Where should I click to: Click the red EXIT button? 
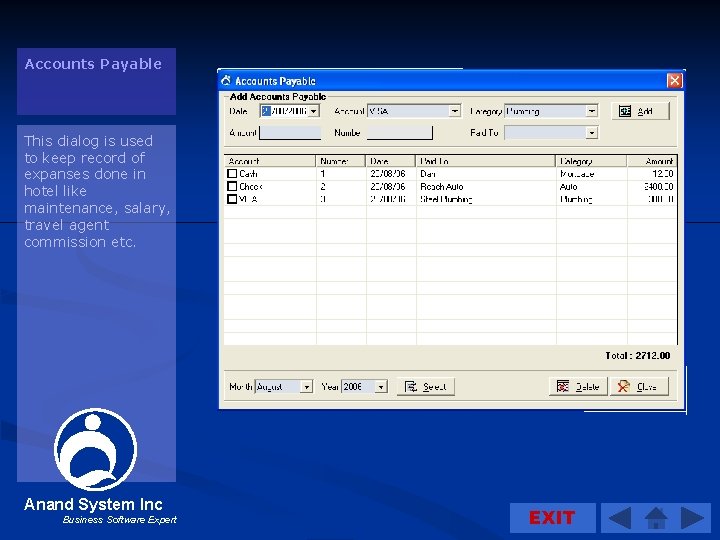coord(552,518)
